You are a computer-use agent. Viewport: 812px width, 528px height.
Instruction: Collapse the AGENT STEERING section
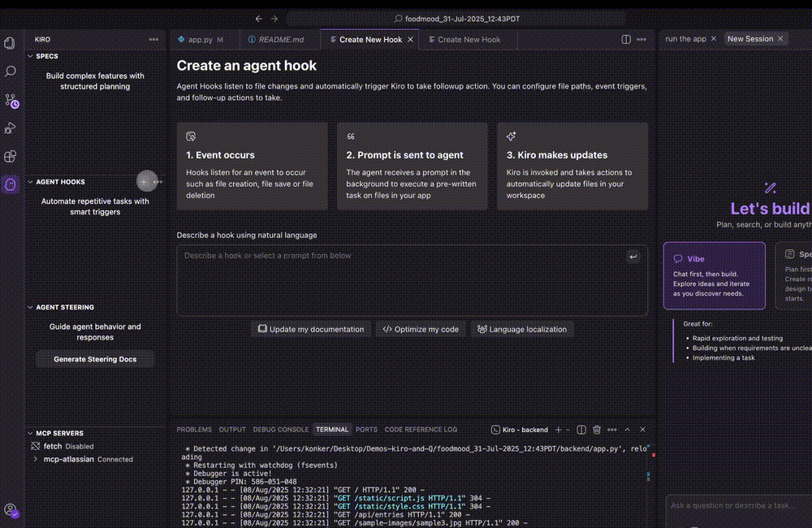(x=31, y=307)
